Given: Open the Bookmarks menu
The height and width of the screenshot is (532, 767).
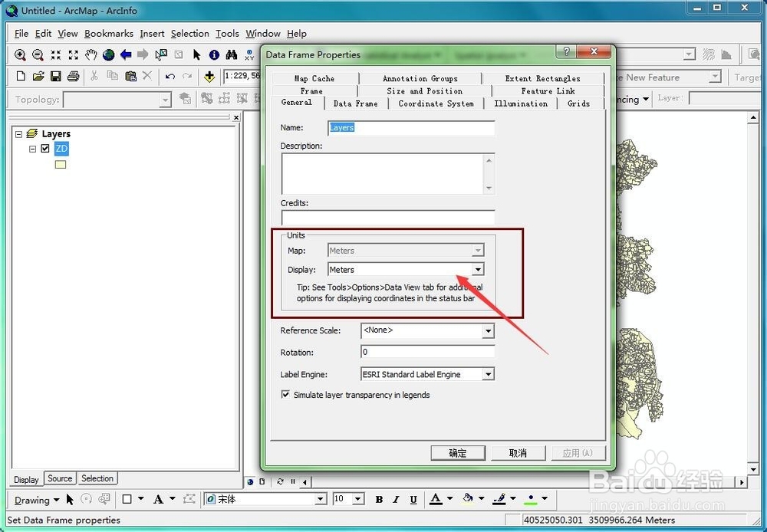Looking at the screenshot, I should tap(109, 33).
